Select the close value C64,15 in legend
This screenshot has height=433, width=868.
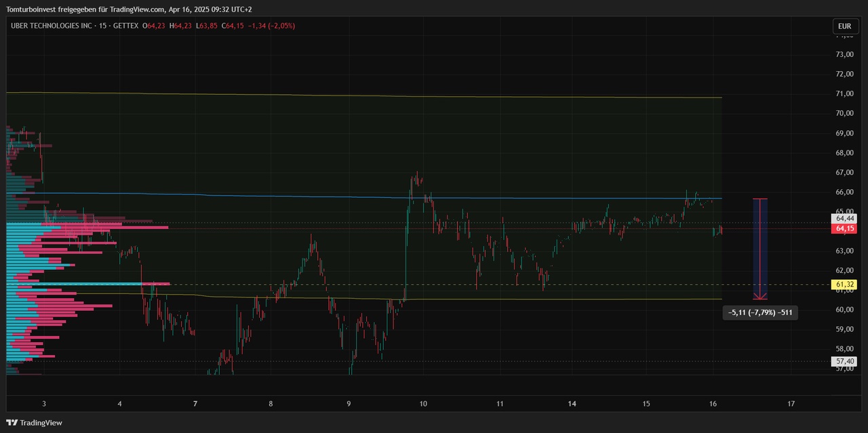pos(233,26)
